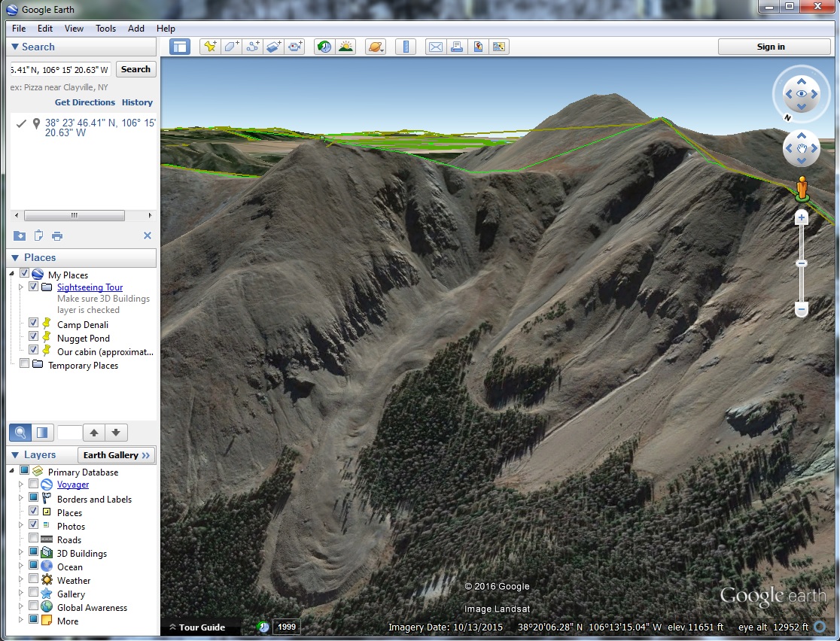
Task: Zoom out with minus button
Action: [802, 309]
